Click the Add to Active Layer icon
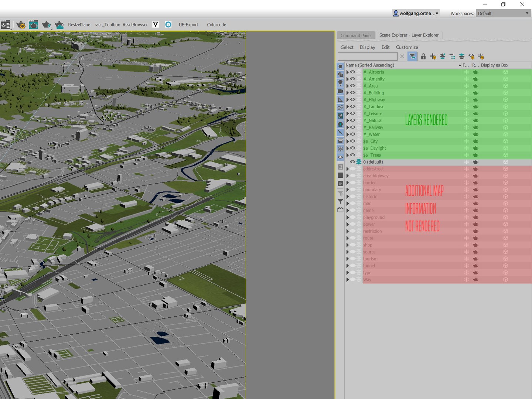This screenshot has height=399, width=532. pyautogui.click(x=443, y=56)
